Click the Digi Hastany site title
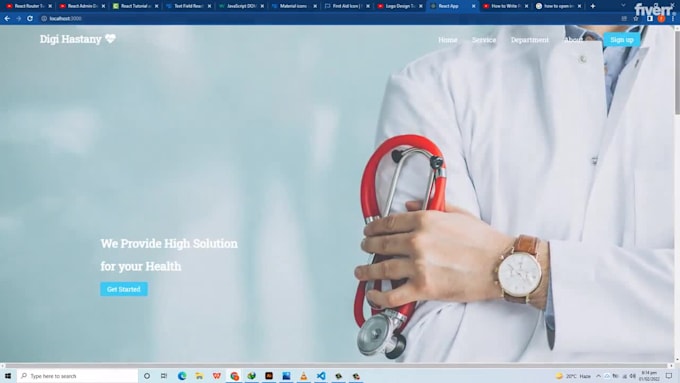 coord(70,39)
